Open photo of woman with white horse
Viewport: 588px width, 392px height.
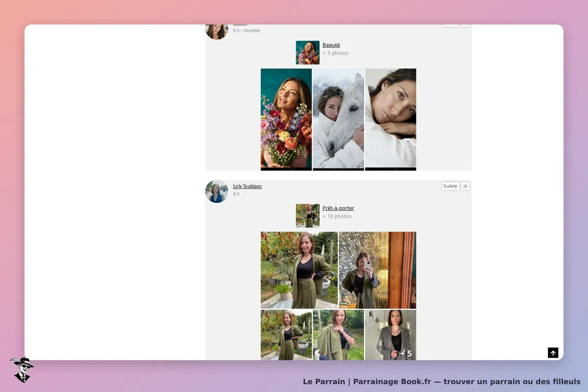click(339, 120)
